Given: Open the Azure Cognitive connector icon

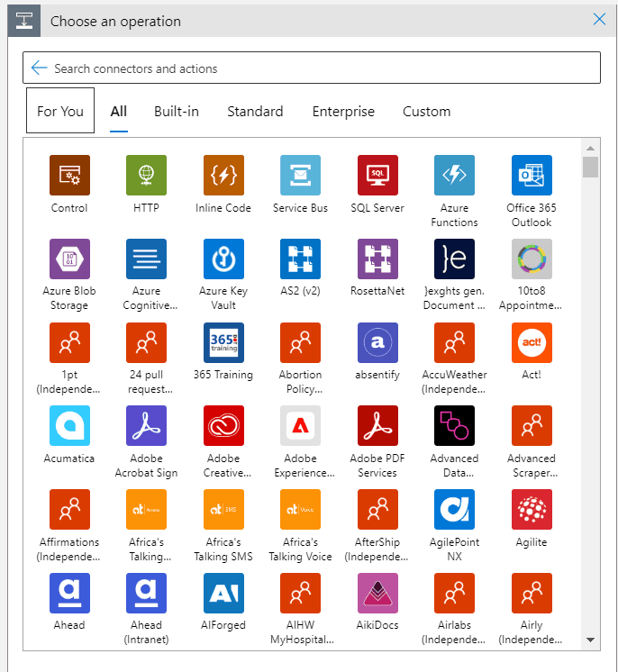Looking at the screenshot, I should click(146, 259).
